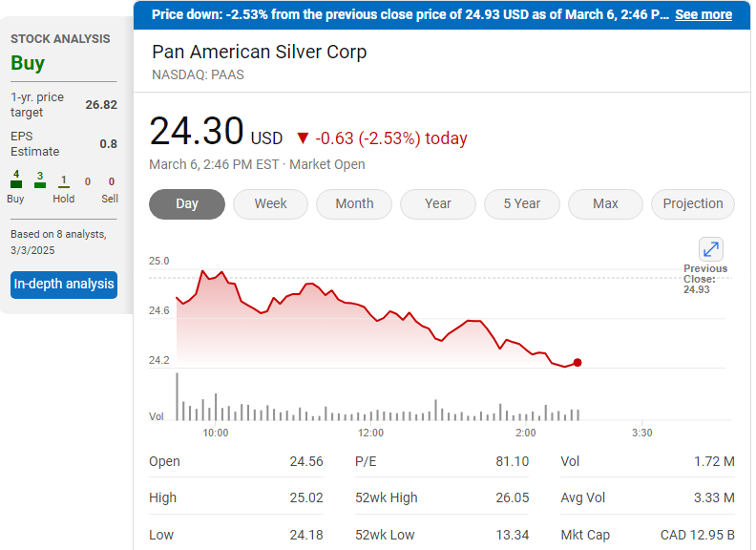Click the red down triangle price change indicator
This screenshot has width=756, height=550.
coord(303,137)
